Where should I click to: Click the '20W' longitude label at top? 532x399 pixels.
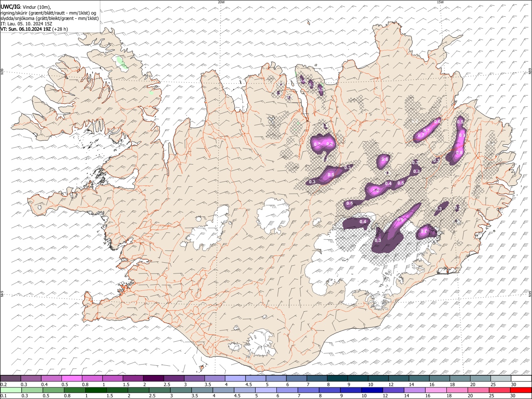(221, 2)
